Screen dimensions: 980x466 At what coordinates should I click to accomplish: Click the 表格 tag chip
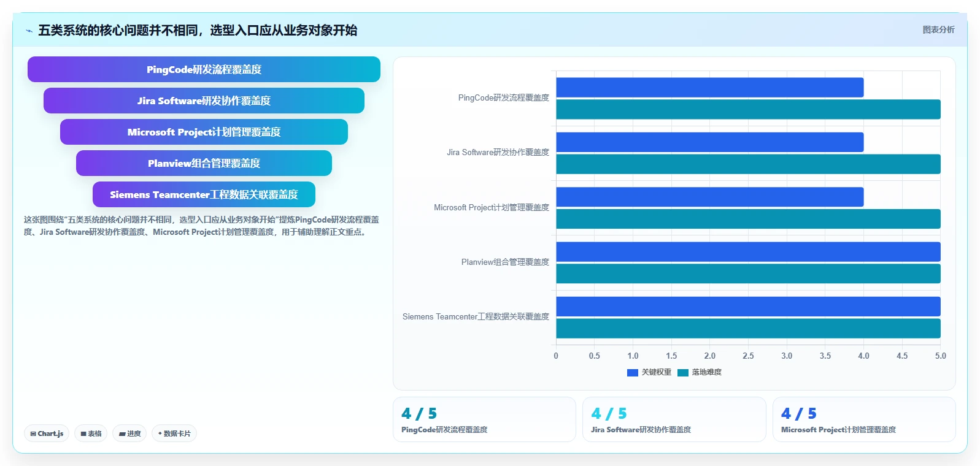[91, 434]
